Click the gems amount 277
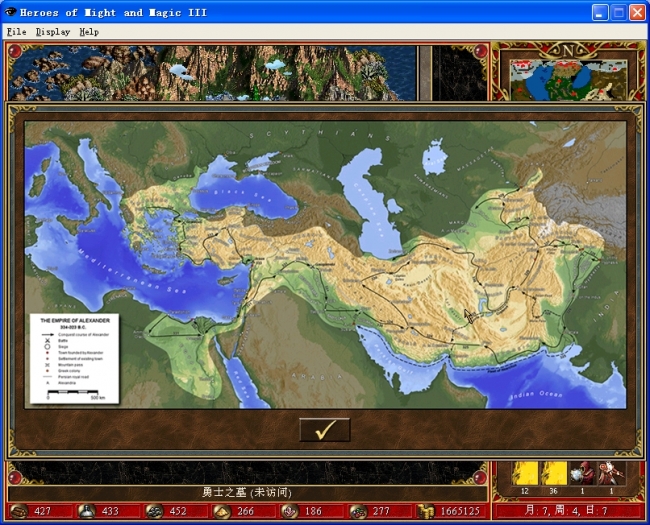 click(x=381, y=511)
